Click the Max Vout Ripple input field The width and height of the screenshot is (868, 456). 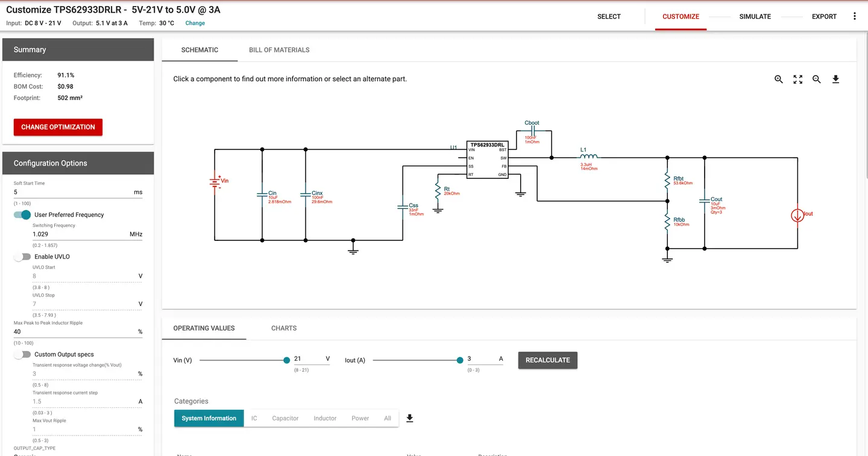pos(87,429)
